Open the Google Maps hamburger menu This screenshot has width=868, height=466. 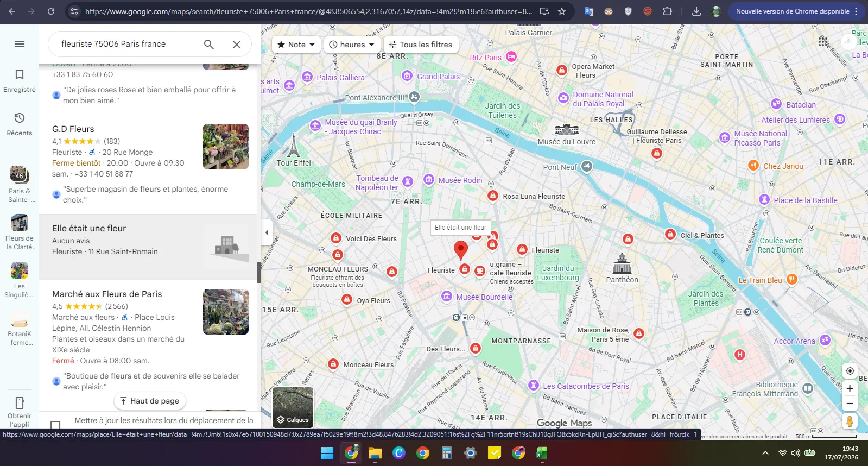pos(20,44)
